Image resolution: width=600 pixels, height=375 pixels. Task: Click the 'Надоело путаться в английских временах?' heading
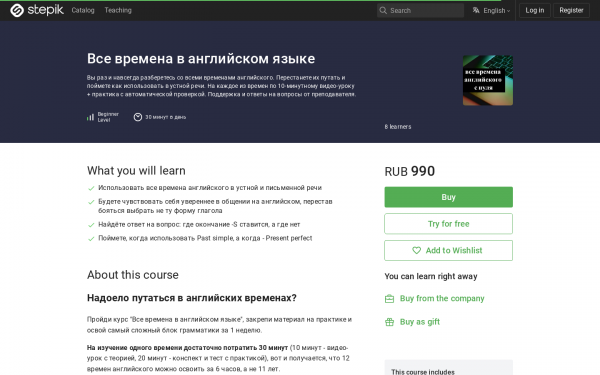pos(192,298)
